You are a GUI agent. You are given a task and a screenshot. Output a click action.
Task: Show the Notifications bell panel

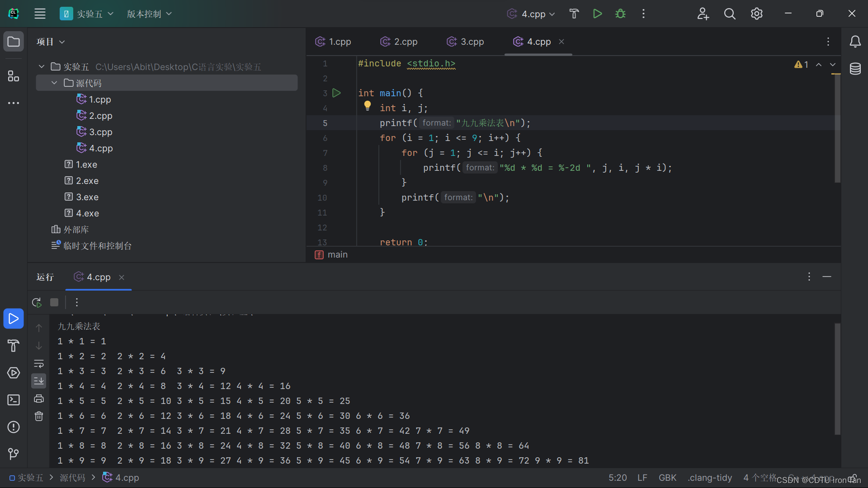tap(855, 42)
